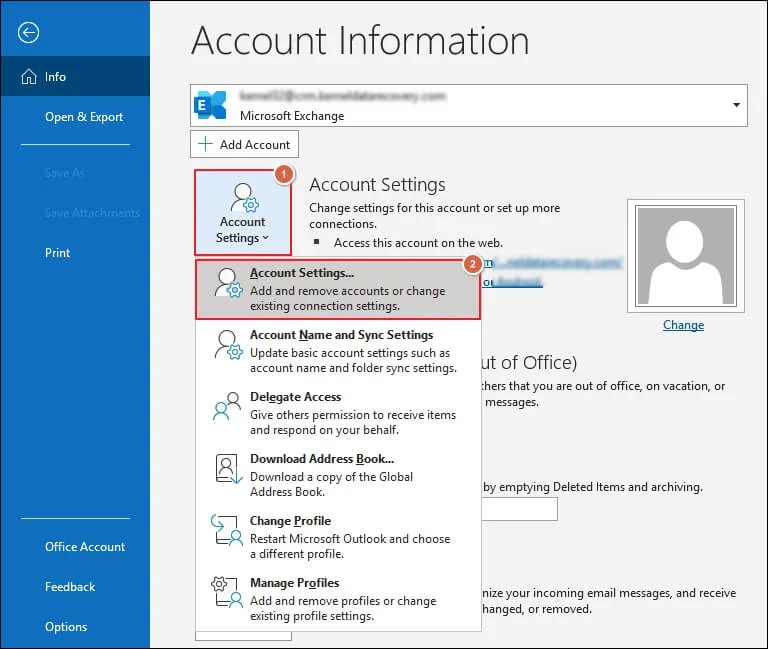Click the Change link under photo

(683, 325)
